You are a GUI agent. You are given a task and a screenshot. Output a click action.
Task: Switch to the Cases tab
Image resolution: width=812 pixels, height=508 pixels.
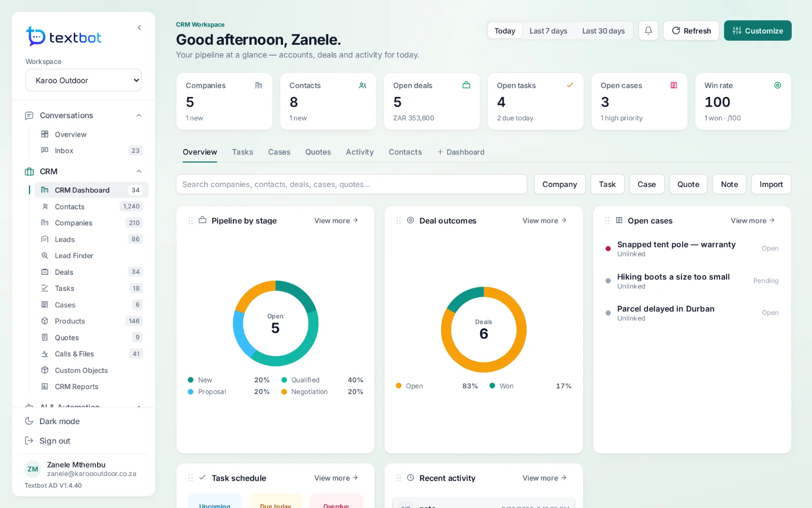coord(279,152)
